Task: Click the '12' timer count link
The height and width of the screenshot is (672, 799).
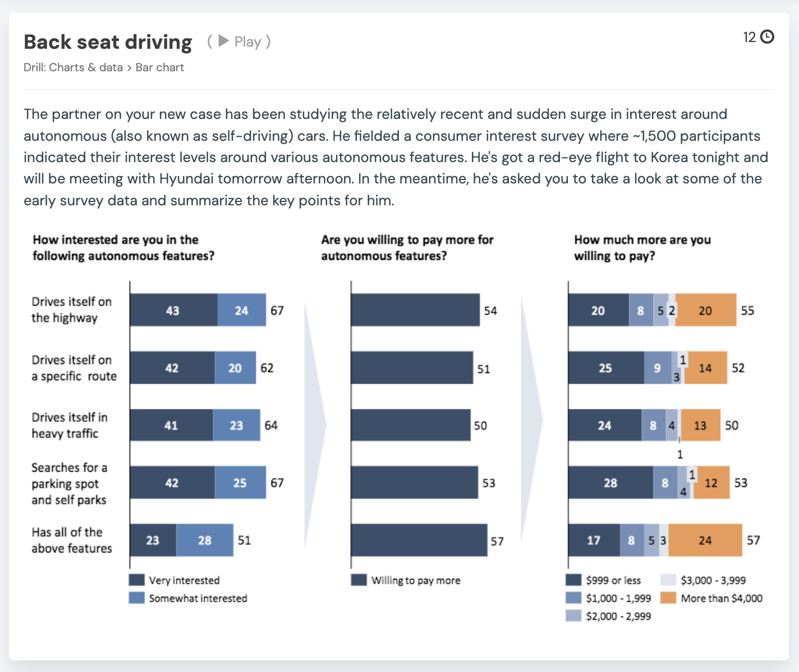Action: tap(749, 37)
